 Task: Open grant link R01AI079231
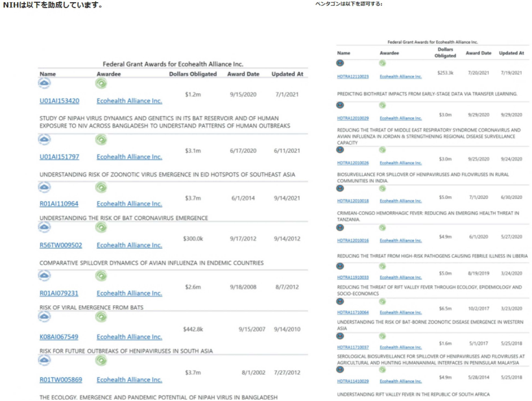59,293
